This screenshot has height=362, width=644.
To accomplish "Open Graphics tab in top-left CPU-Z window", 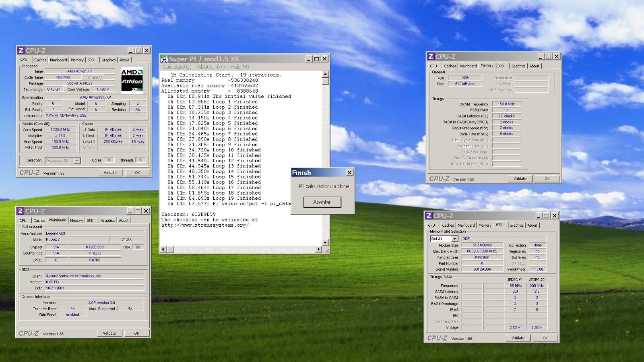I will coord(108,60).
